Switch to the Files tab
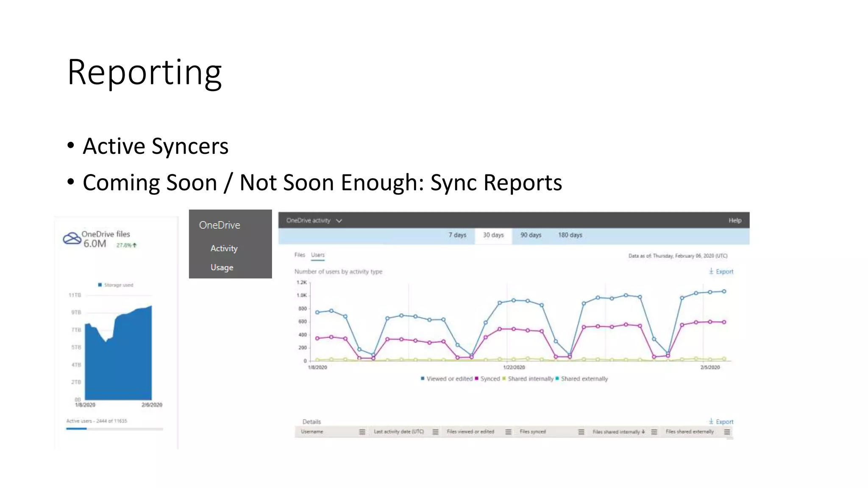 click(x=300, y=255)
